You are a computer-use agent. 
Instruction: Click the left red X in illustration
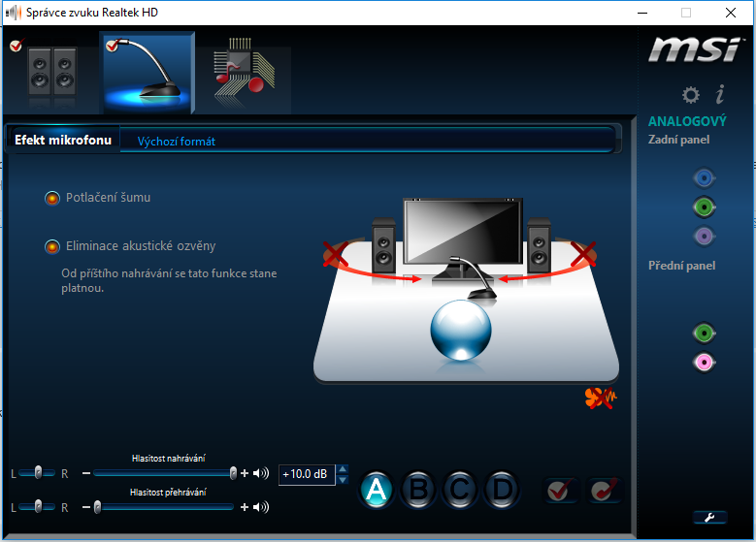[x=336, y=254]
